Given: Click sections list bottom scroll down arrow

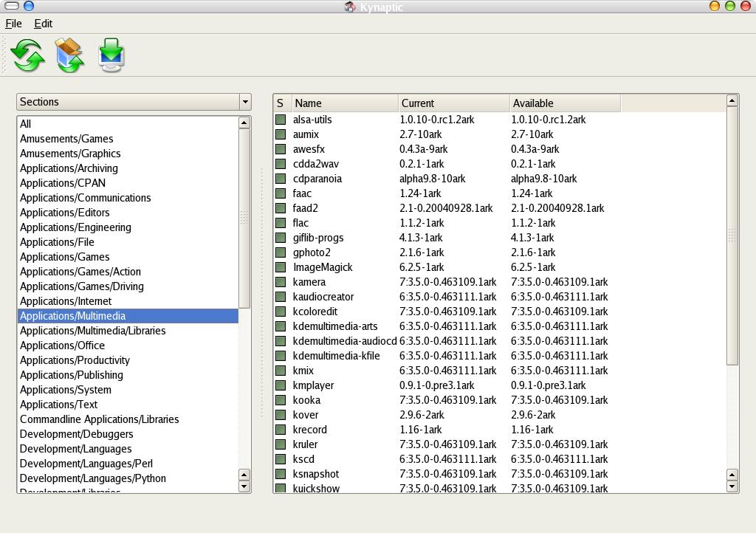Looking at the screenshot, I should (244, 486).
